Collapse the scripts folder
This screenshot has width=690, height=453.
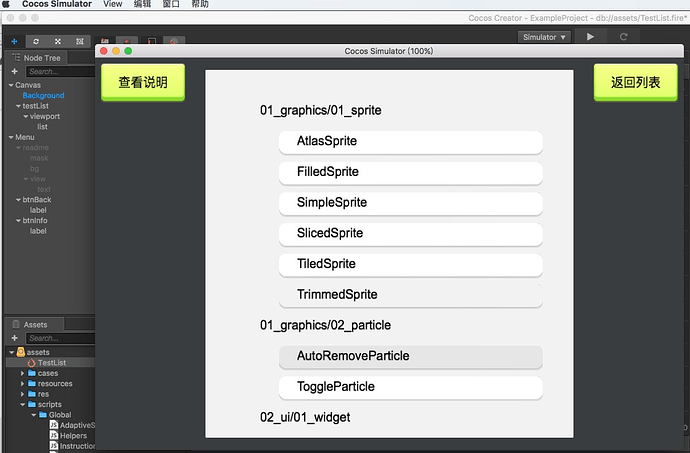click(22, 405)
